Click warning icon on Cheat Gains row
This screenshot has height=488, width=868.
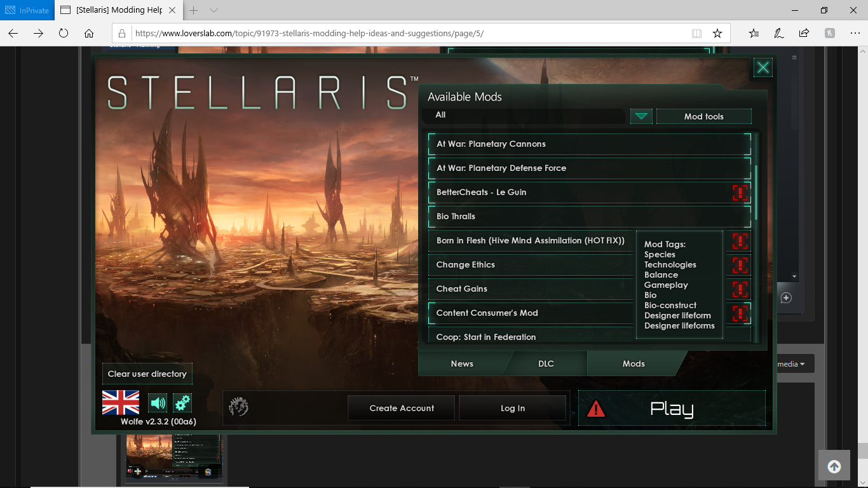[x=740, y=289]
